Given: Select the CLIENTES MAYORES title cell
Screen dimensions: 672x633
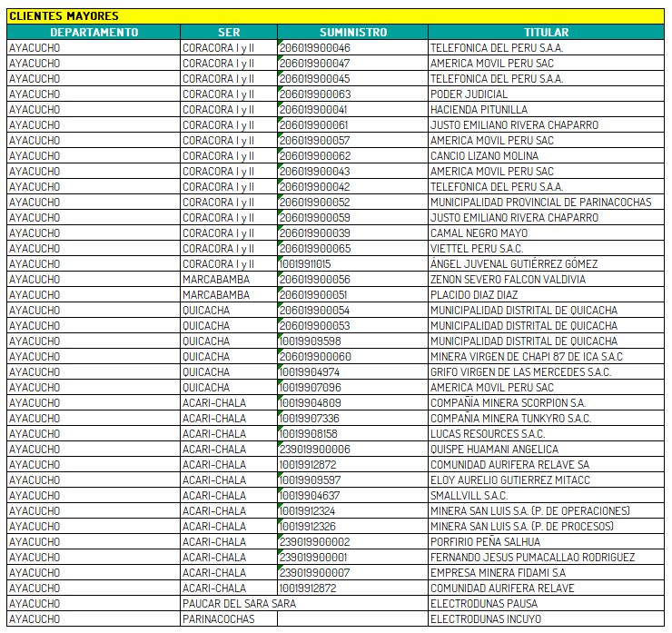Looking at the screenshot, I should tap(64, 16).
